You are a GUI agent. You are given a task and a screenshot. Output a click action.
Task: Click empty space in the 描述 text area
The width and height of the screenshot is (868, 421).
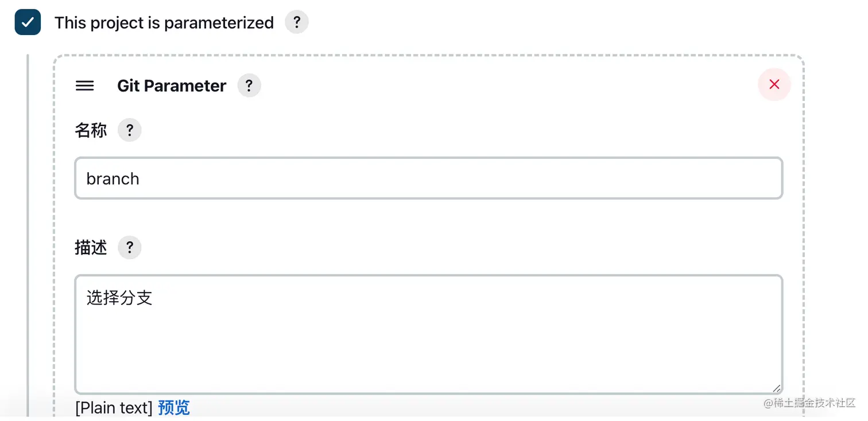click(x=428, y=350)
